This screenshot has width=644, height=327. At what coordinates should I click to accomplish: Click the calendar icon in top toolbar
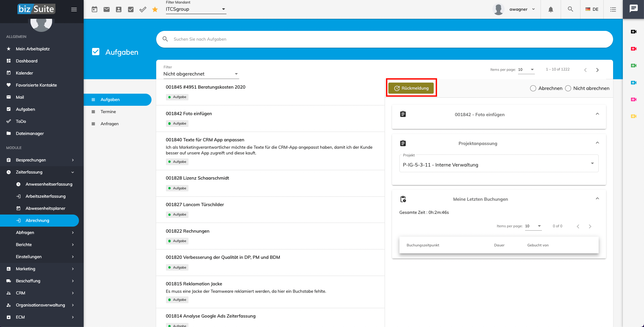[x=94, y=9]
